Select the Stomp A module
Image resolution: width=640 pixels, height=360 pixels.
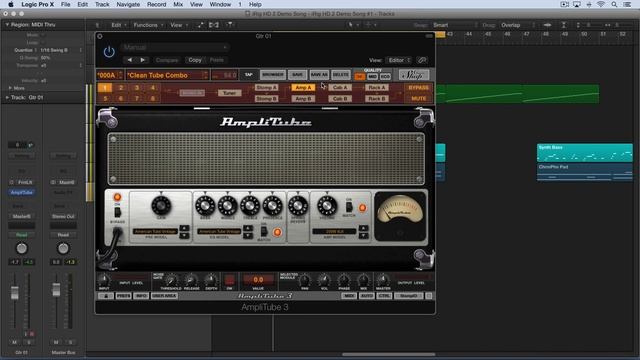[266, 88]
